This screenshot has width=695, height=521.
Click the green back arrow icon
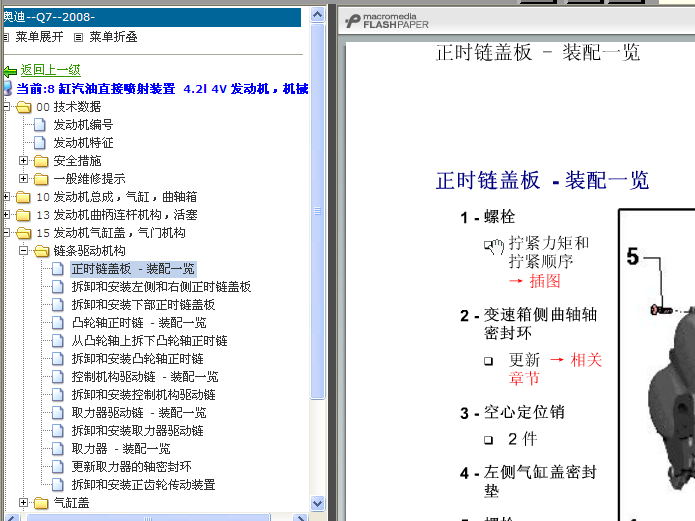[10, 71]
